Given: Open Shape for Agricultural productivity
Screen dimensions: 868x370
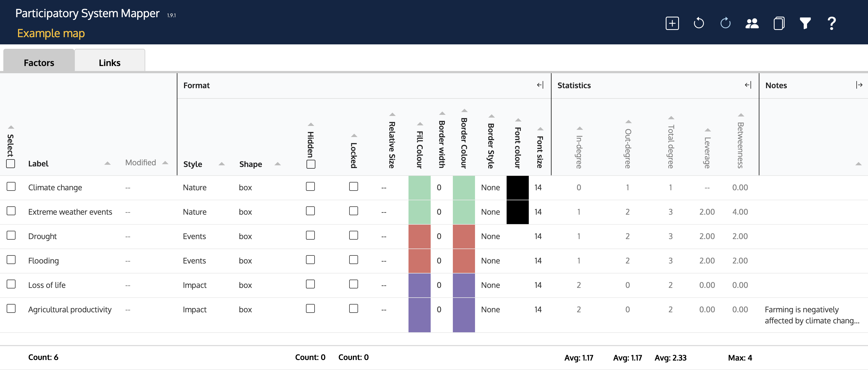Looking at the screenshot, I should tap(245, 310).
